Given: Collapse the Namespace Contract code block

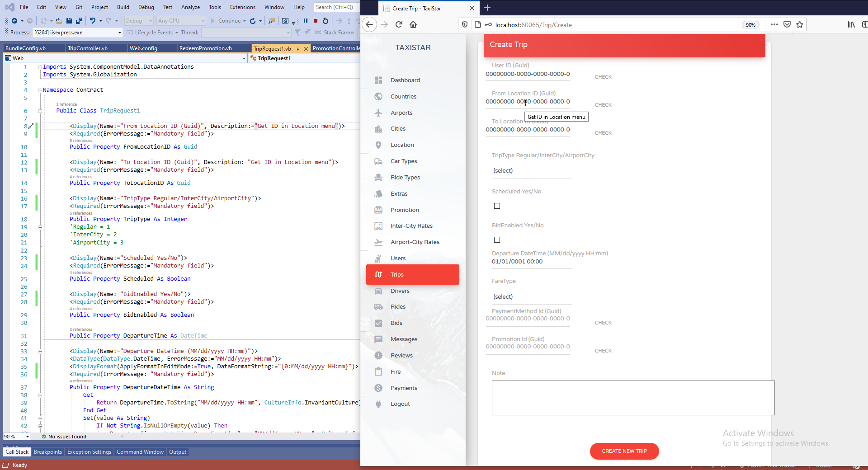Looking at the screenshot, I should point(40,90).
